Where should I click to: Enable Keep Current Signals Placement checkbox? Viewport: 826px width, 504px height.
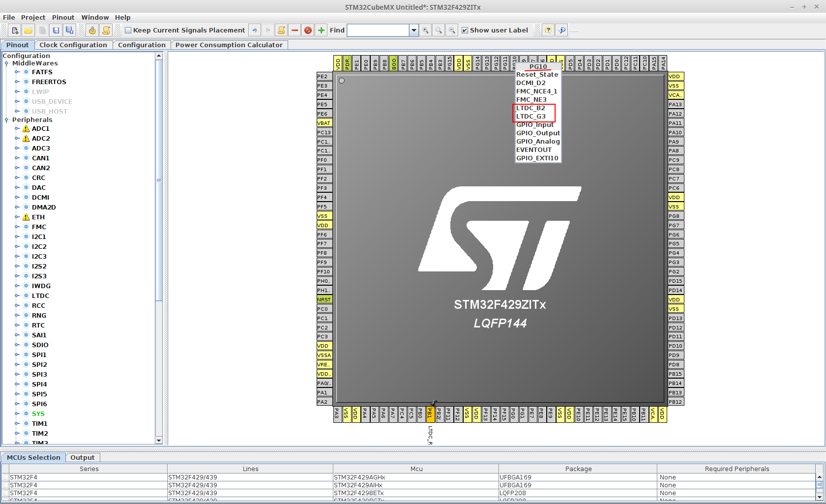point(128,30)
